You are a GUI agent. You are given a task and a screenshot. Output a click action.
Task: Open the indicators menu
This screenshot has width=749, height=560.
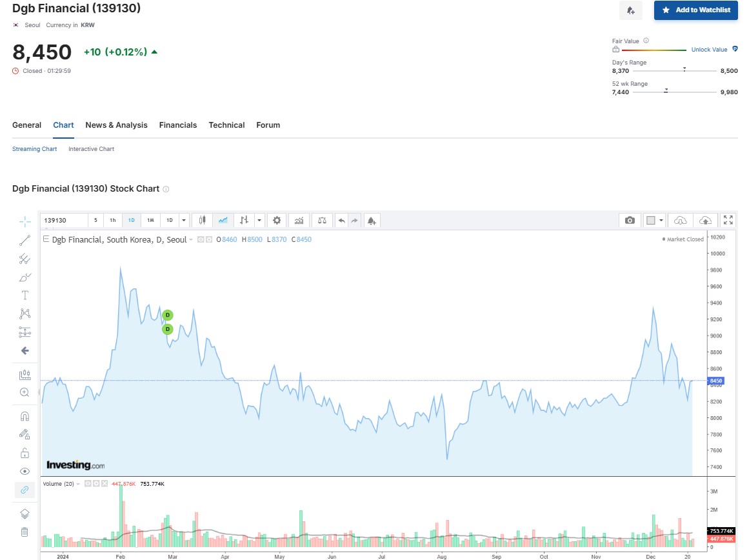coord(299,220)
